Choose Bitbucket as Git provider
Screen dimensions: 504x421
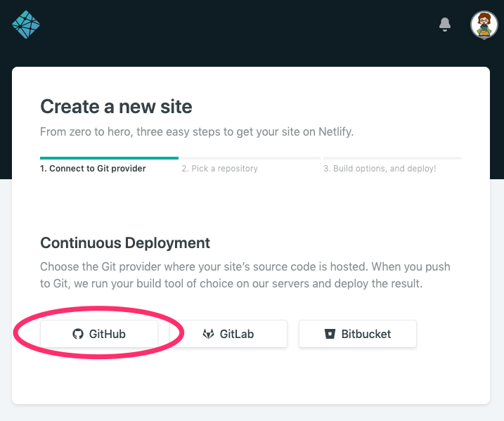358,334
